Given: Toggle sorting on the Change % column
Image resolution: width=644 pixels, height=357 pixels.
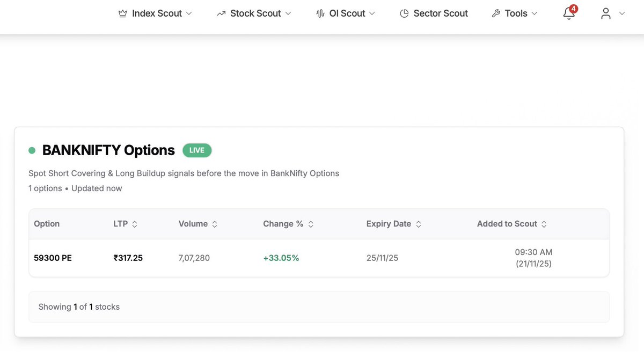Looking at the screenshot, I should pyautogui.click(x=311, y=224).
